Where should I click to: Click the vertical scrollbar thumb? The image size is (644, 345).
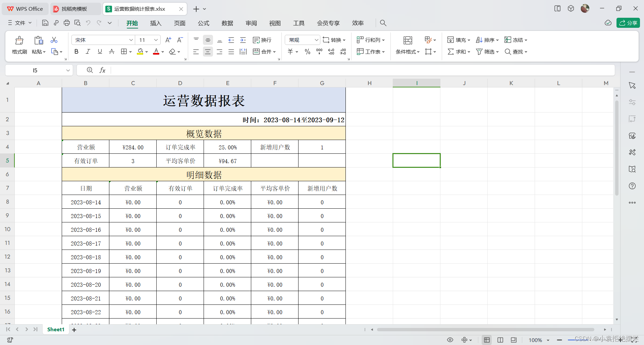[x=616, y=147]
